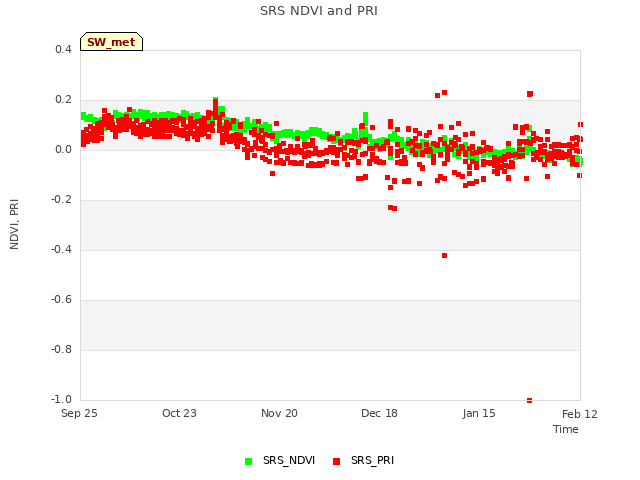This screenshot has height=480, width=640.
Task: Click the chart title SRS NDVI and PRI
Action: pos(319,11)
